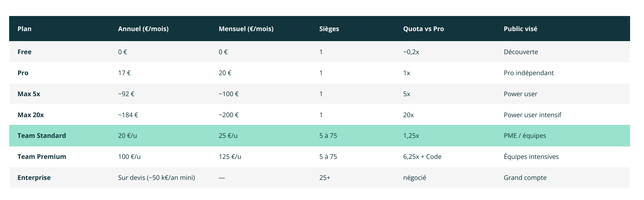Select the Free plan row label
Screen dimensions: 644x200
point(24,52)
